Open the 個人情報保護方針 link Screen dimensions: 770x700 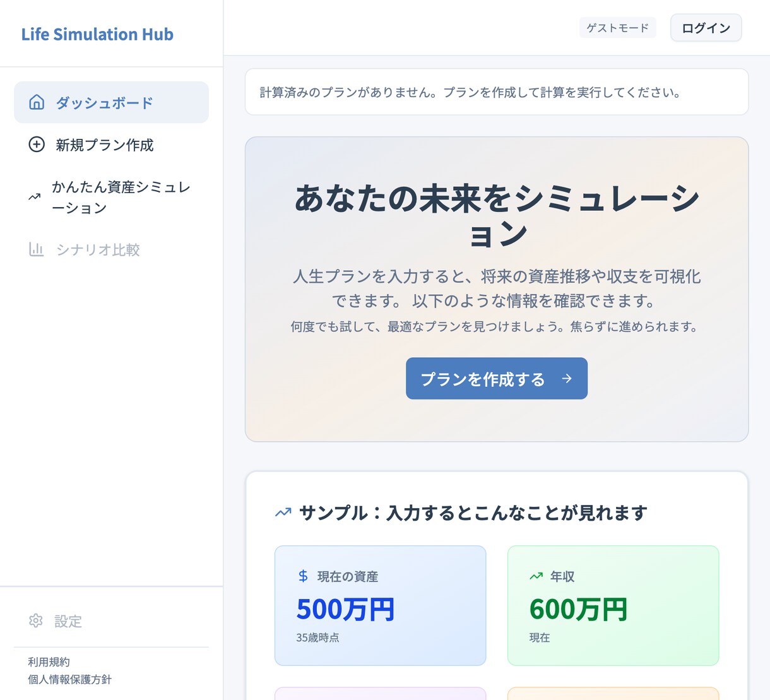pyautogui.click(x=69, y=679)
